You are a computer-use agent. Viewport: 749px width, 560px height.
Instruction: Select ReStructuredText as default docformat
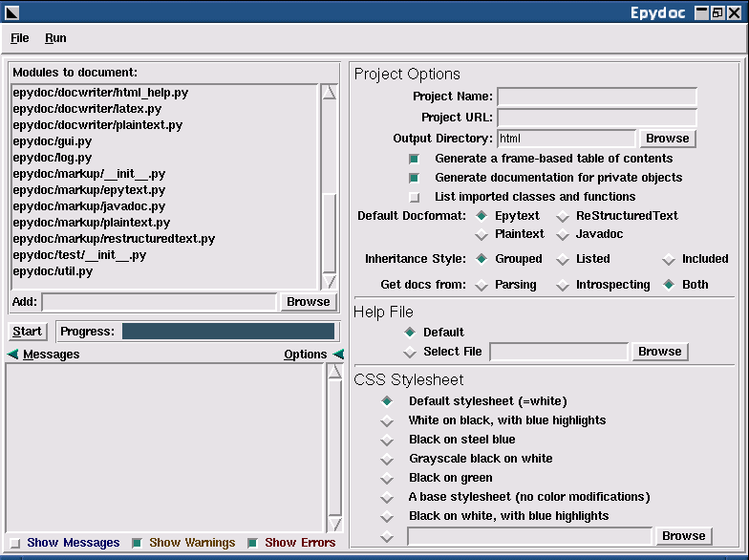click(563, 216)
